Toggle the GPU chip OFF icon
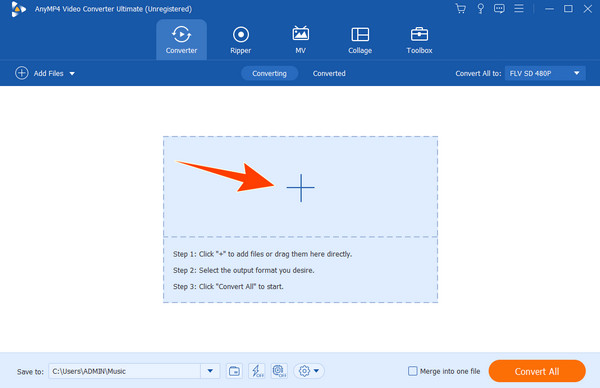The height and width of the screenshot is (388, 600). click(x=279, y=371)
